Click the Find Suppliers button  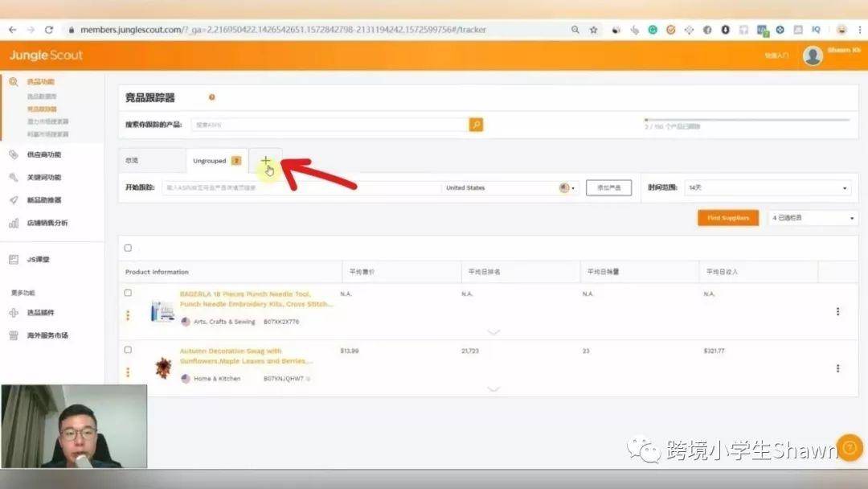coord(728,218)
